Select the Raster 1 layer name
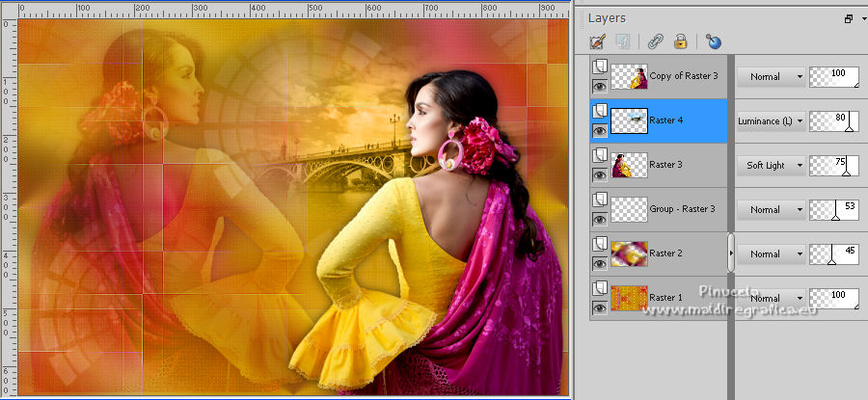Viewport: 868px width, 400px height. 665,297
